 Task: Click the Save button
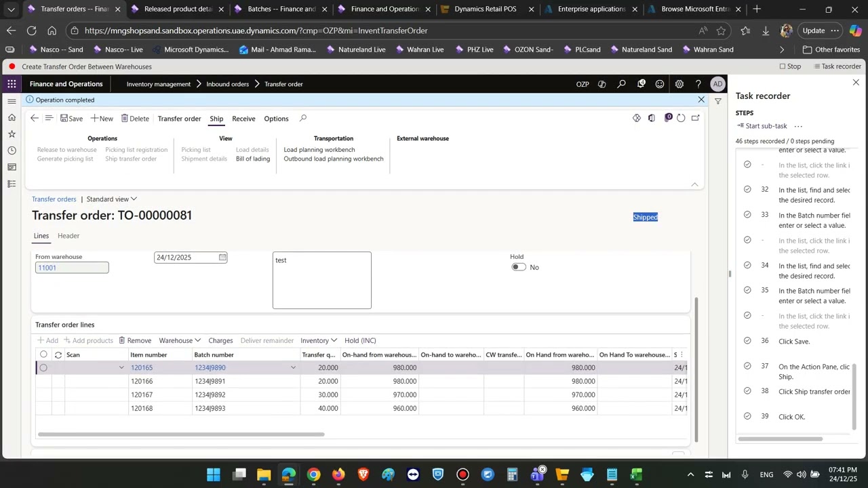(x=71, y=119)
